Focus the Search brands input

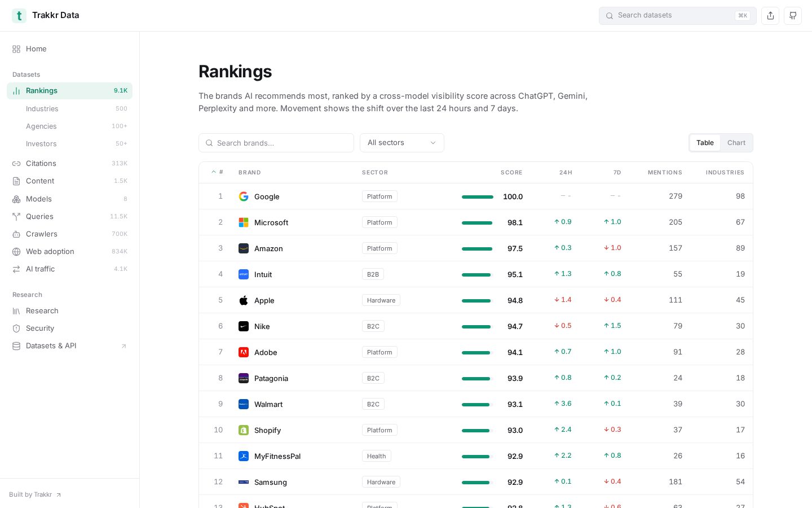(x=276, y=143)
